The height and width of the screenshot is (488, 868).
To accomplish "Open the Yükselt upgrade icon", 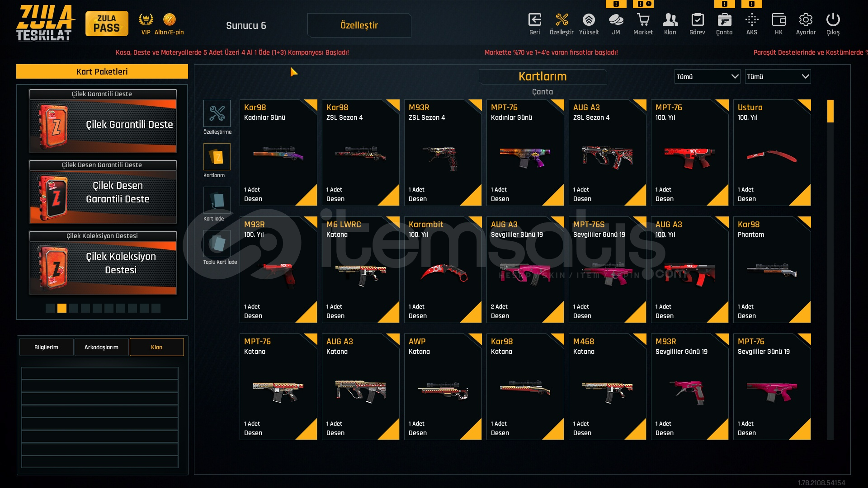I will click(x=589, y=20).
